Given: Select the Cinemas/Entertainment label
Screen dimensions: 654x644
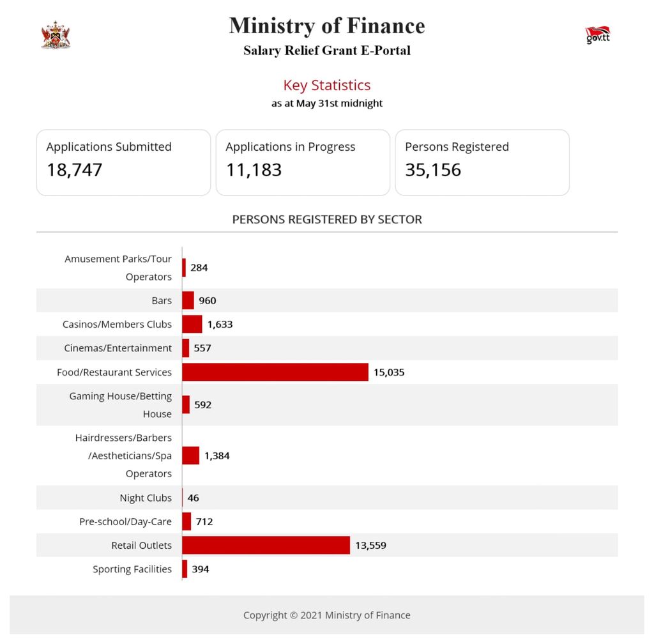Looking at the screenshot, I should 118,348.
